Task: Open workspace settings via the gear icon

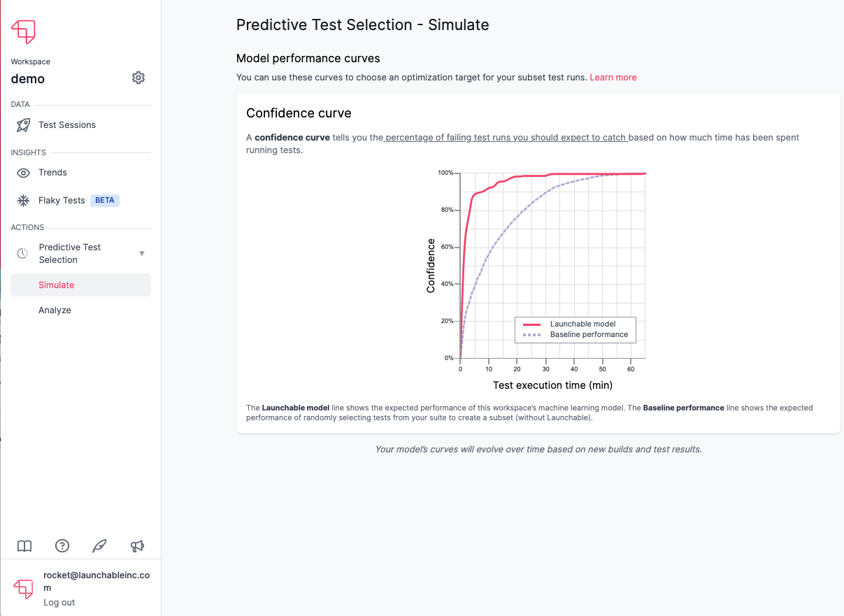Action: (x=138, y=78)
